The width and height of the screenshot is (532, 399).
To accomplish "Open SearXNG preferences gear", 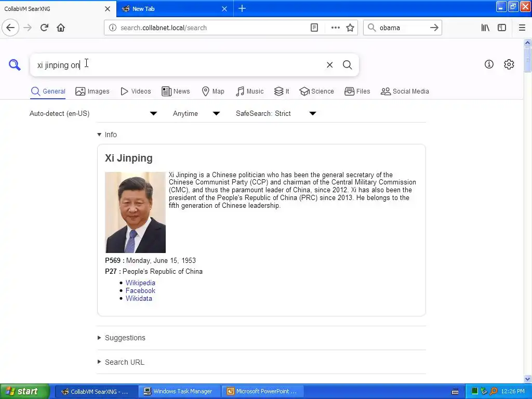I will coord(509,64).
